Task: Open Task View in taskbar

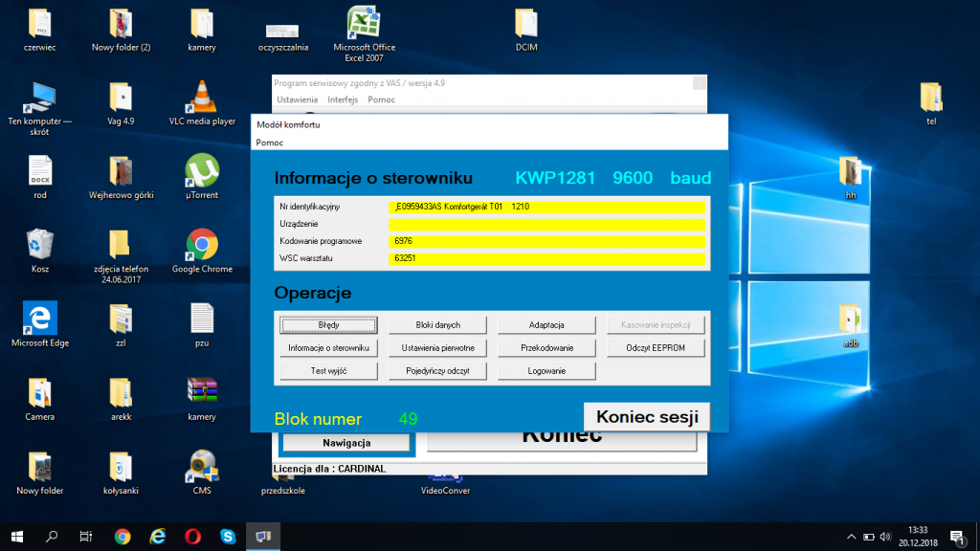Action: (x=86, y=537)
